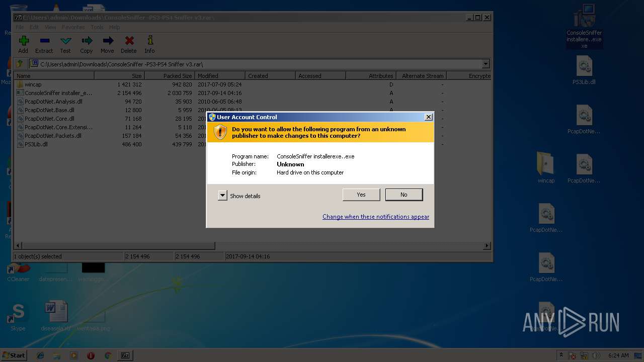Open Windows Explorer from the taskbar
This screenshot has height=362, width=644.
(x=57, y=355)
